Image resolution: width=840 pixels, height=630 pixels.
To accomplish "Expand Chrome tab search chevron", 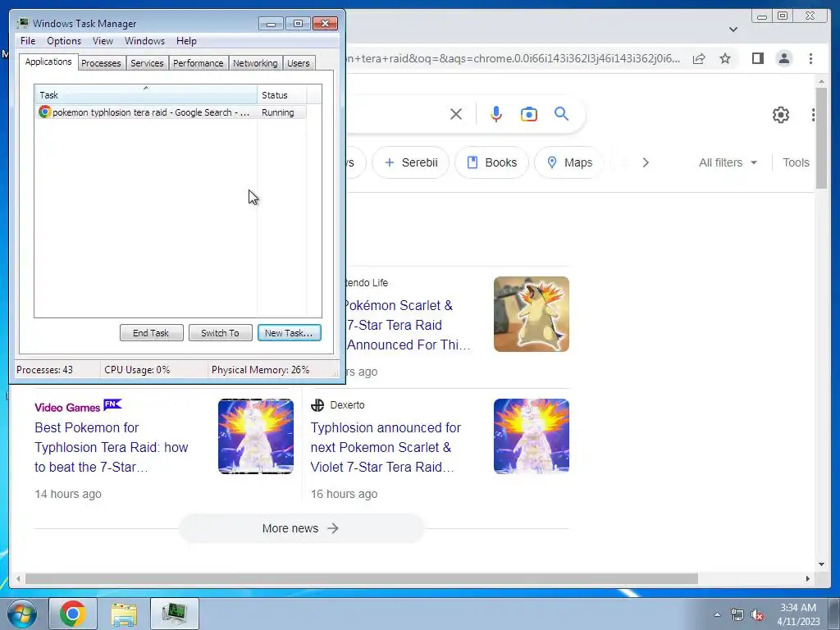I will pyautogui.click(x=733, y=30).
